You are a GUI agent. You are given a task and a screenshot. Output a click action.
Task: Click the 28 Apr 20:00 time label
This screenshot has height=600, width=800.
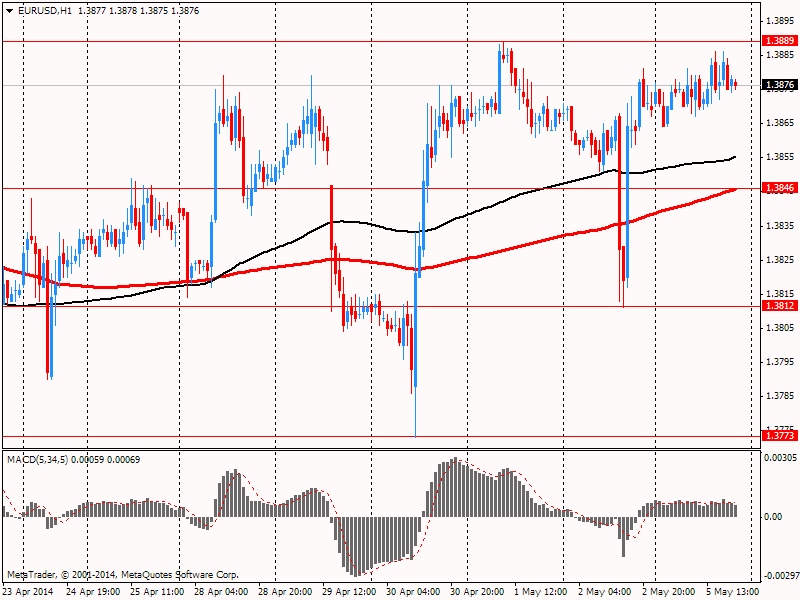(285, 592)
